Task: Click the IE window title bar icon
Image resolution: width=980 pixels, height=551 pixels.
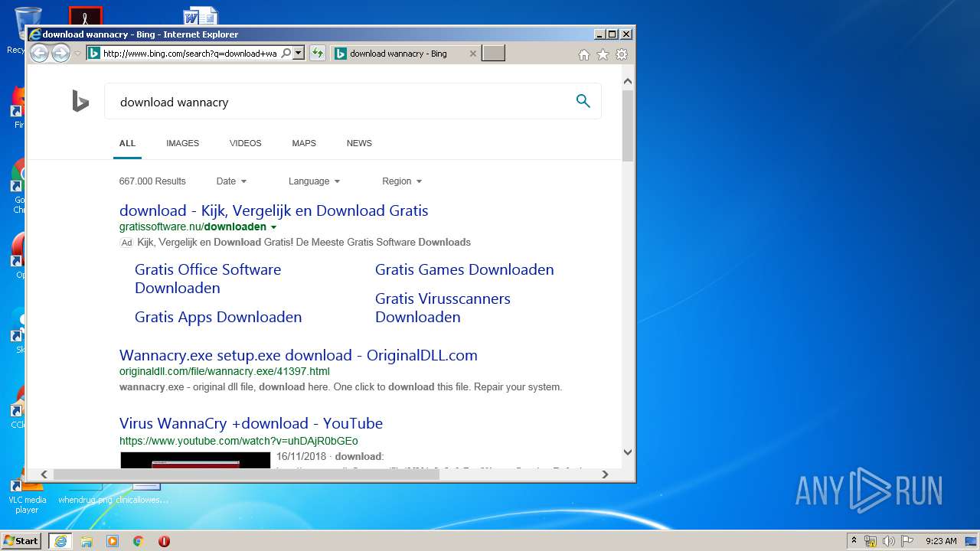Action: pos(34,34)
